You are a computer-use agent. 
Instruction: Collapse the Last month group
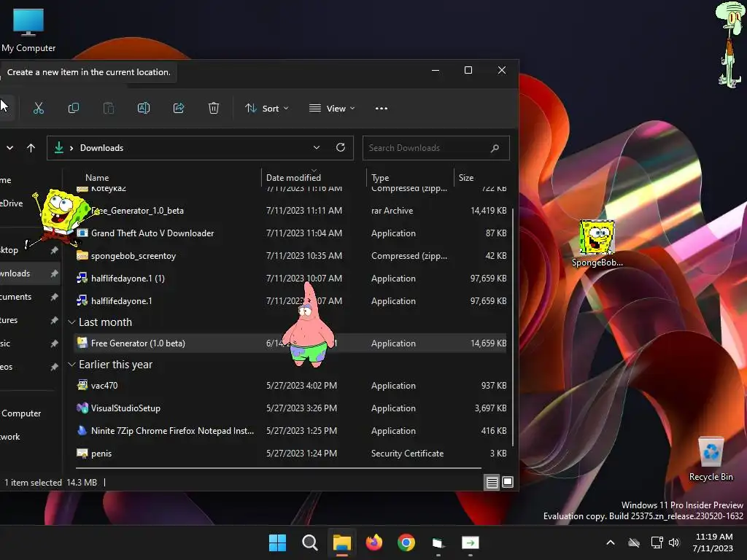pos(71,322)
